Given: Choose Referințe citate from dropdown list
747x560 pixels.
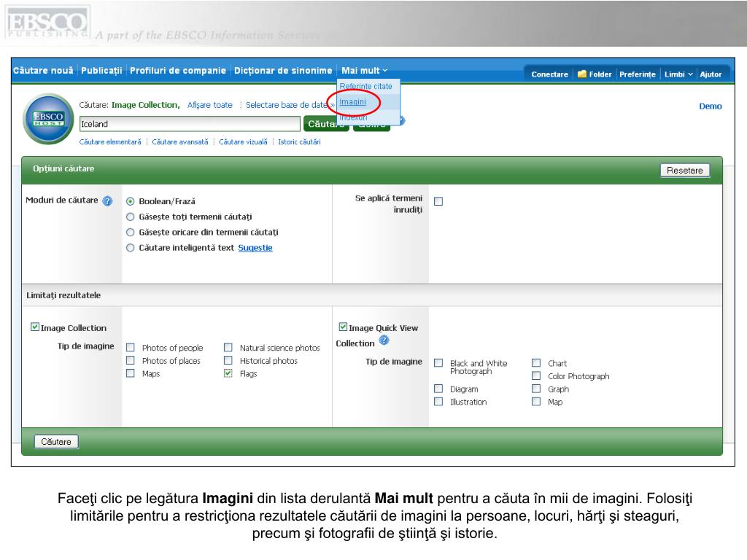Looking at the screenshot, I should tap(366, 86).
